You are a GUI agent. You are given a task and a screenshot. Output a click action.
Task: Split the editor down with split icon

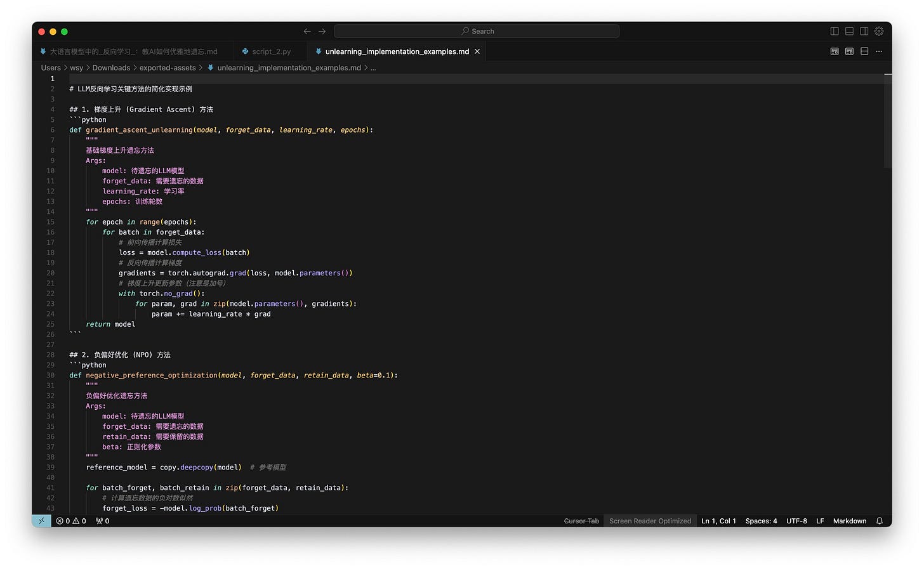coord(864,51)
